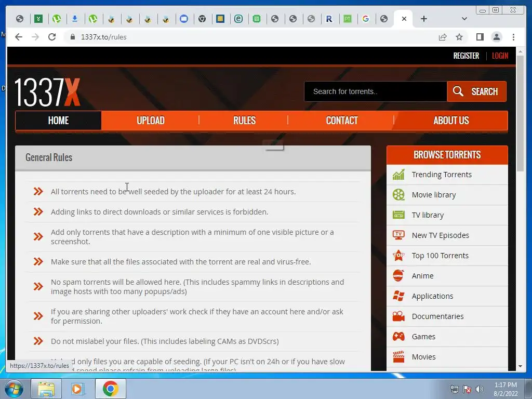Open the Anime category link
Image resolution: width=532 pixels, height=399 pixels.
pos(422,276)
